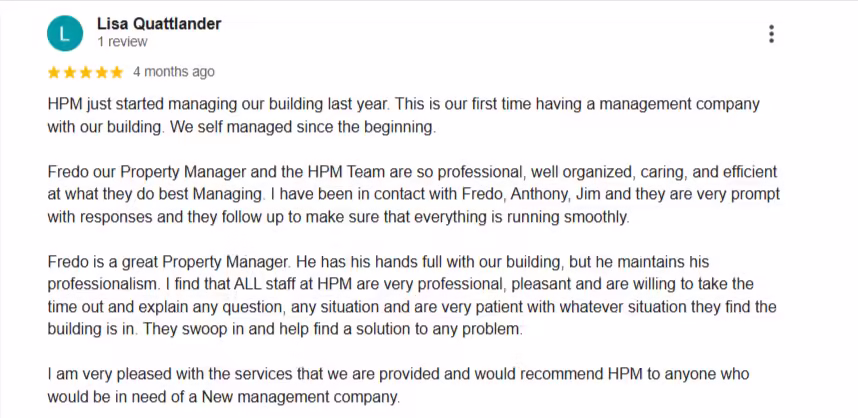Click the "1 review" count text

[x=122, y=43]
